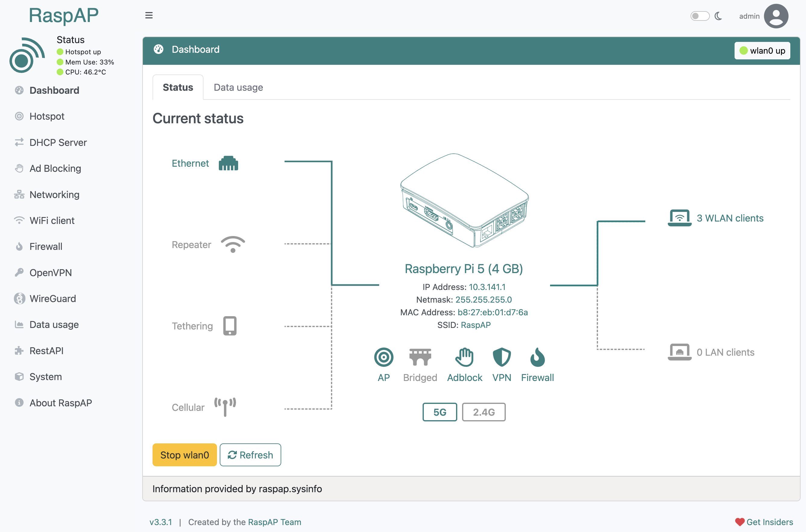The image size is (806, 532).
Task: Click the WLAN clients laptop icon
Action: tap(679, 218)
